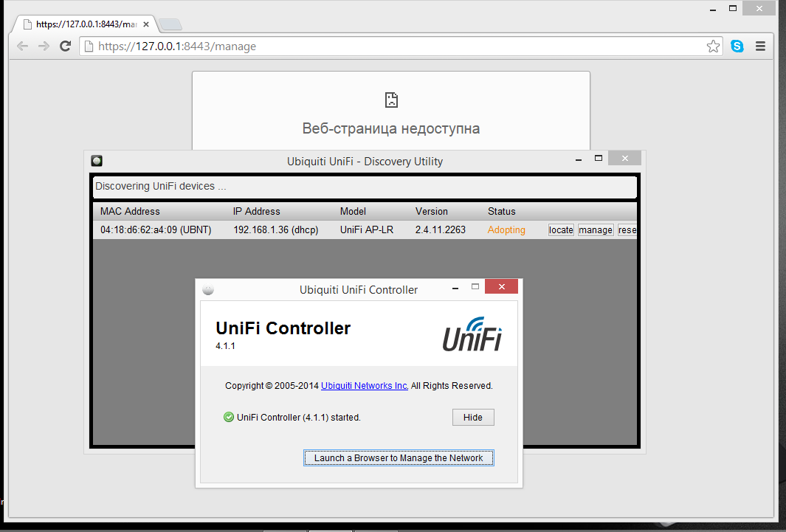Minimize the UniFi Controller window

tap(455, 288)
